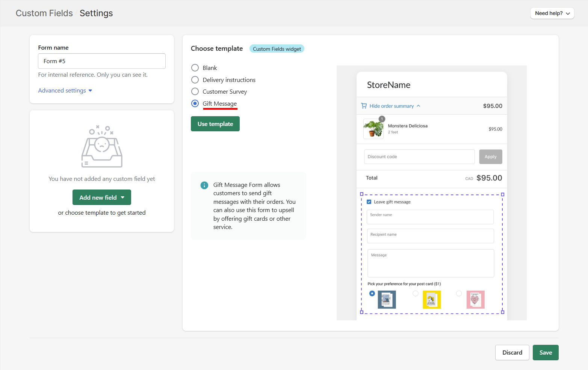This screenshot has width=588, height=370.
Task: Click the Apply discount button
Action: pyautogui.click(x=491, y=157)
